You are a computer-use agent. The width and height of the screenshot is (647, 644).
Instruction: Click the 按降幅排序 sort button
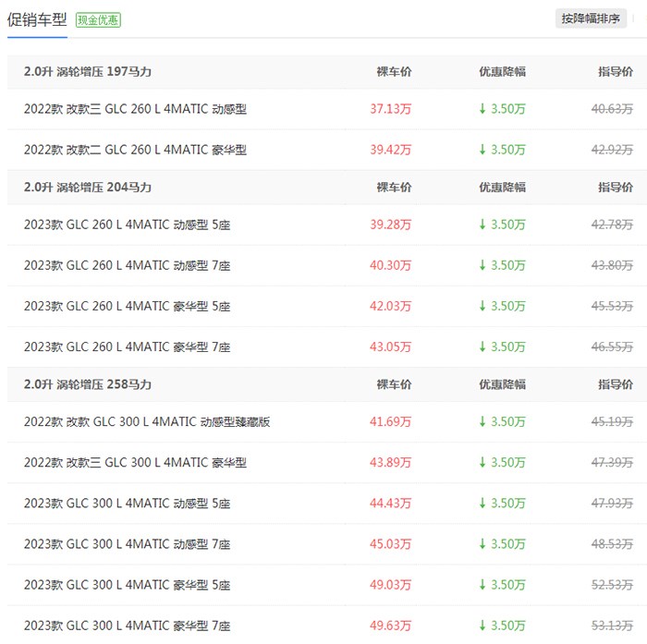(x=591, y=18)
